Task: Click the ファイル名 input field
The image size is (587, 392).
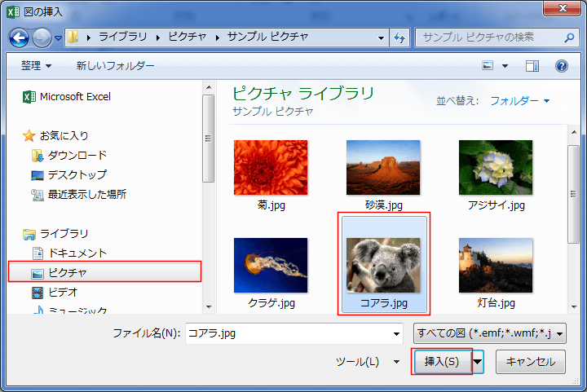Action: (x=293, y=333)
